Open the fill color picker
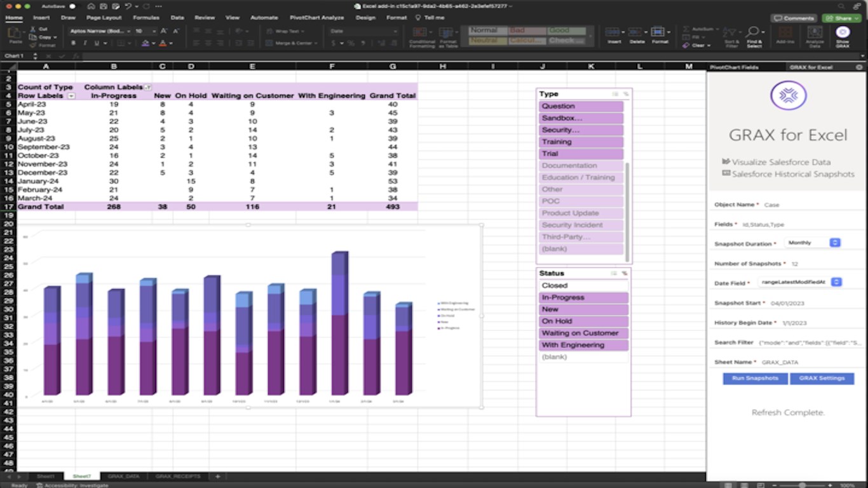868x488 pixels. pos(146,43)
